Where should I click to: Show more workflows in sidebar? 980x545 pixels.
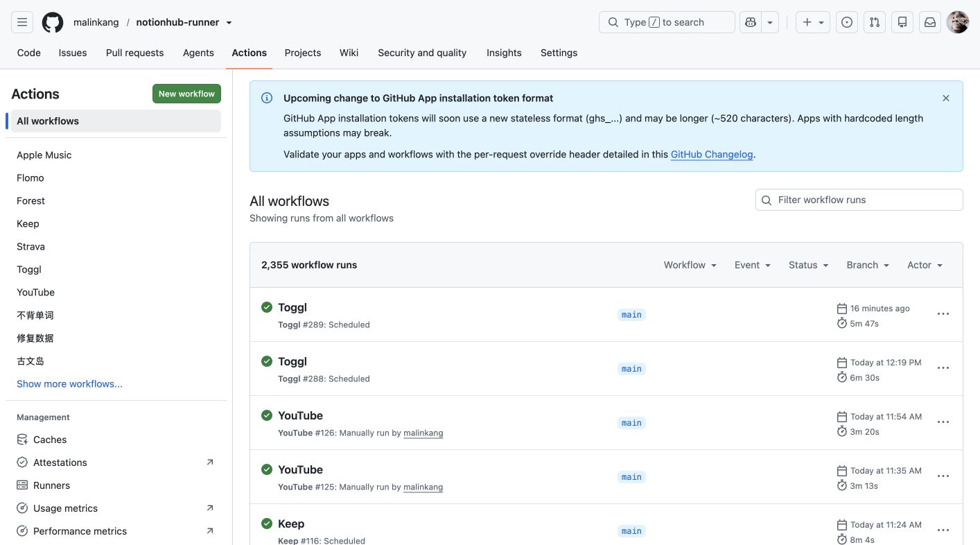pyautogui.click(x=69, y=384)
